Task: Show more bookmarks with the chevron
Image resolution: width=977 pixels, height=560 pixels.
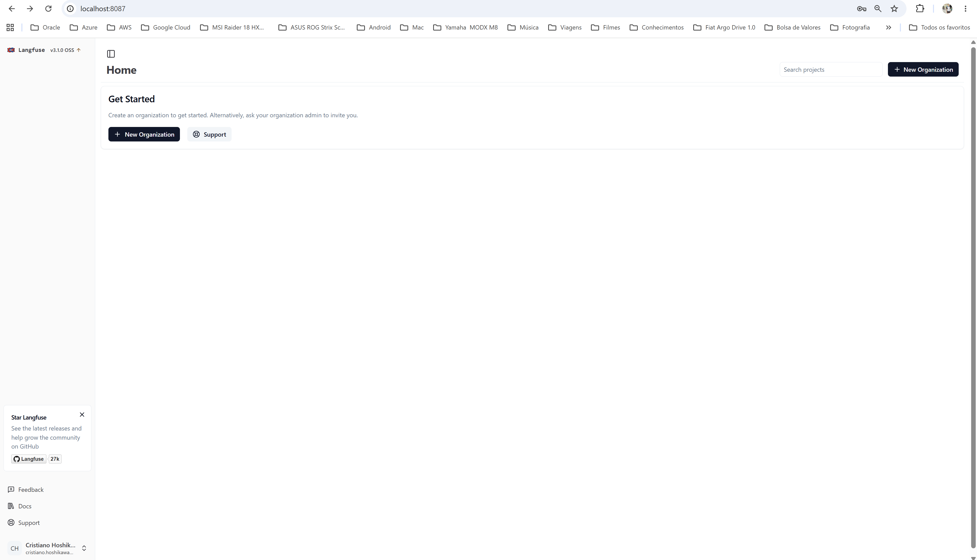Action: point(888,27)
